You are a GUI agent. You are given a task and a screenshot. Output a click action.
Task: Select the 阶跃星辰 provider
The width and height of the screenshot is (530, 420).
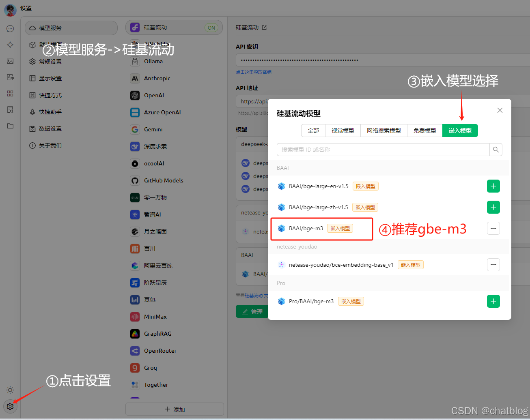tap(174, 283)
